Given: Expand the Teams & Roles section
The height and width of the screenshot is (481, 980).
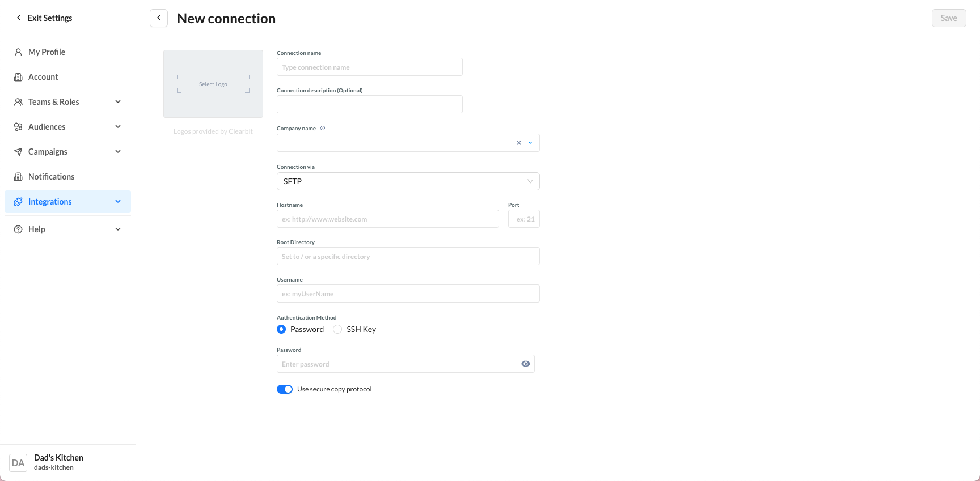Looking at the screenshot, I should pos(117,102).
